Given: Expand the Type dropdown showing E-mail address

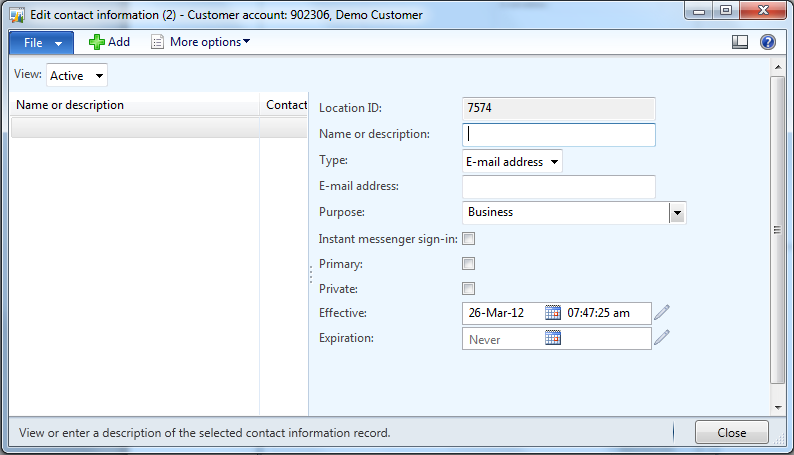Looking at the screenshot, I should pyautogui.click(x=554, y=161).
